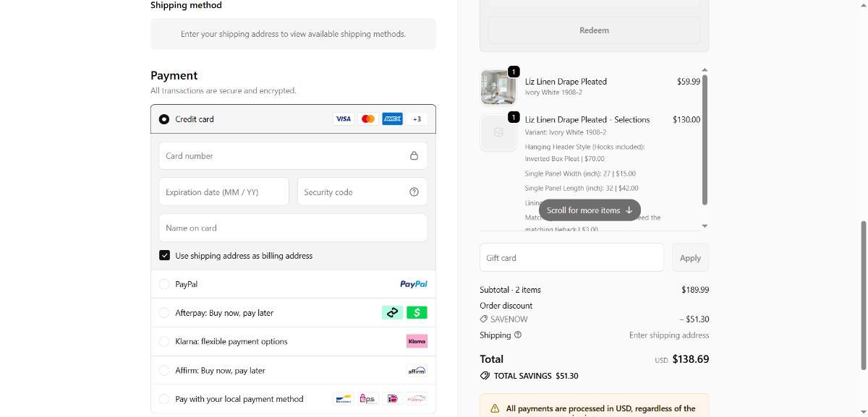Show the +3 more card types

pos(417,119)
